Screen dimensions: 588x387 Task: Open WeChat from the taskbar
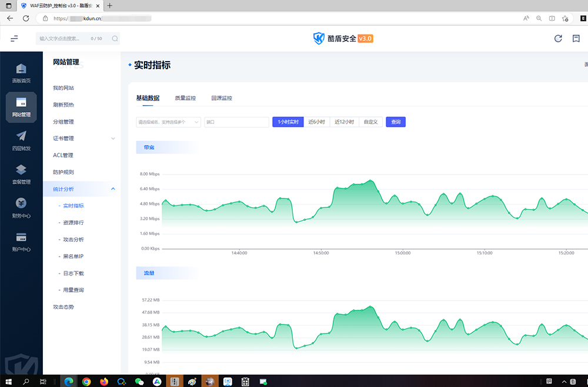[139, 381]
